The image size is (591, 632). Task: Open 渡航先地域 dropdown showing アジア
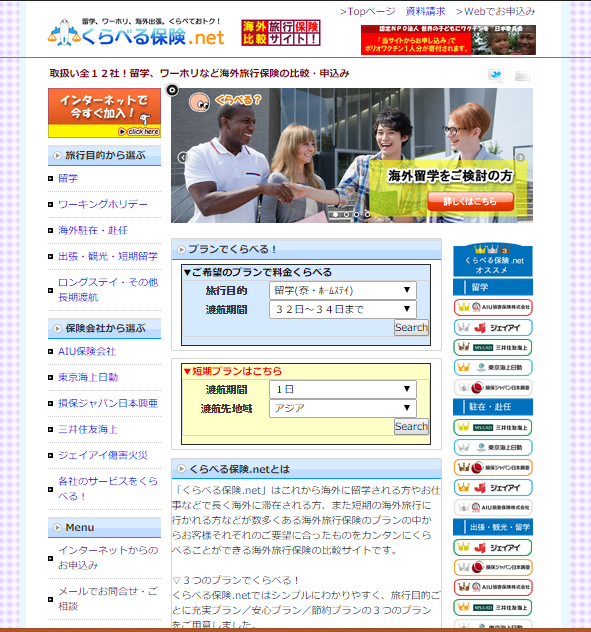[x=343, y=408]
